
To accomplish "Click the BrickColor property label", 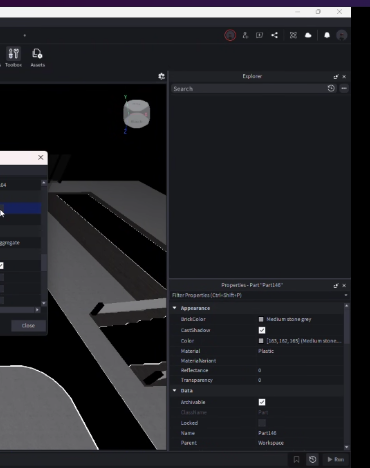I will point(193,319).
